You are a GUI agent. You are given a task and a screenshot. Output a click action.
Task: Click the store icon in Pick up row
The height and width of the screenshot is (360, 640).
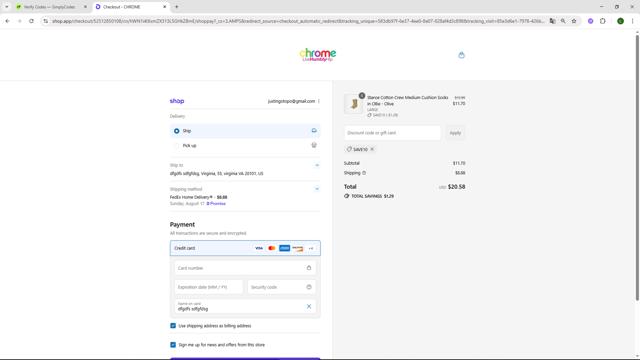coord(314,145)
